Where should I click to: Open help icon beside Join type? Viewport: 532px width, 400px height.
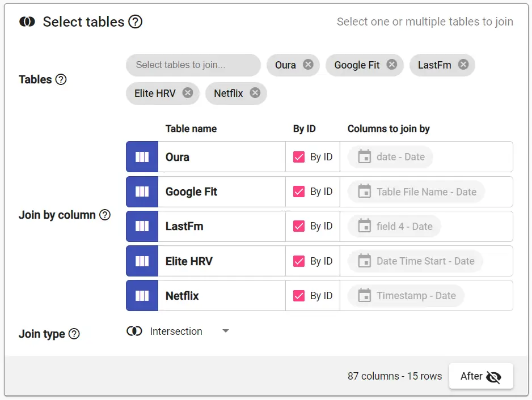[74, 334]
